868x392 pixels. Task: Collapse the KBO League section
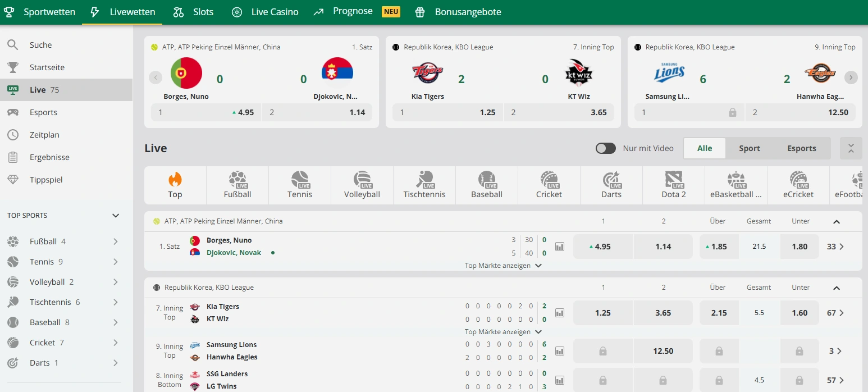(x=837, y=288)
